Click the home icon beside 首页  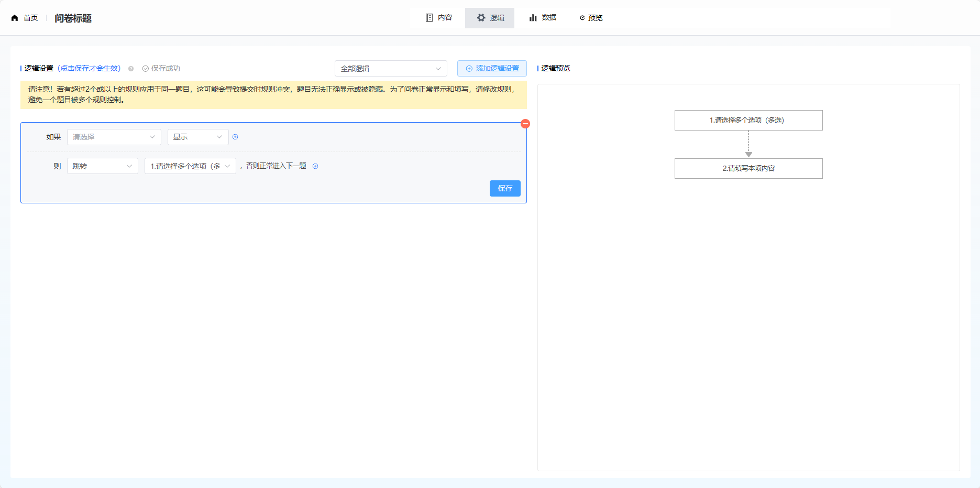pos(15,18)
